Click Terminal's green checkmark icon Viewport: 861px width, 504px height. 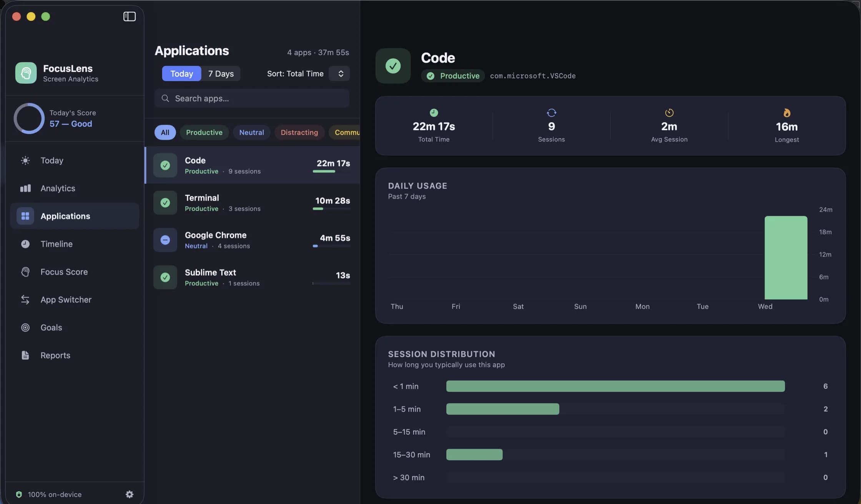[165, 203]
